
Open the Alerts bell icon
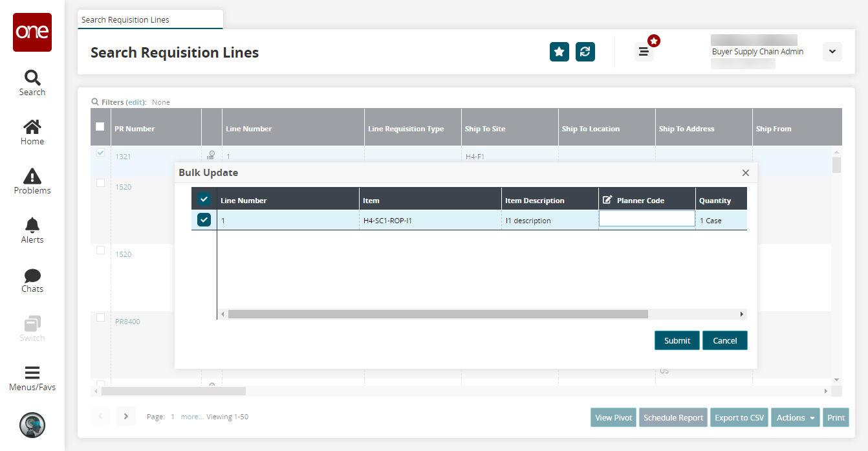pyautogui.click(x=32, y=231)
